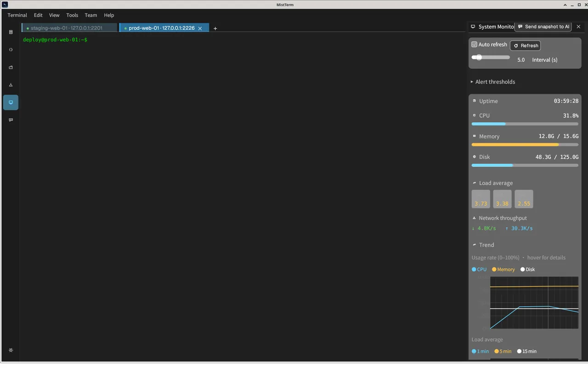Click the usage rate trend chart
588x368 pixels.
[534, 303]
